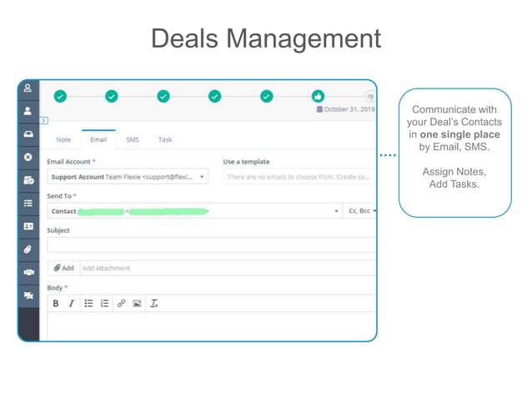Open the Use a template dropdown
Screen dimensions: 532x399
pyautogui.click(x=299, y=177)
